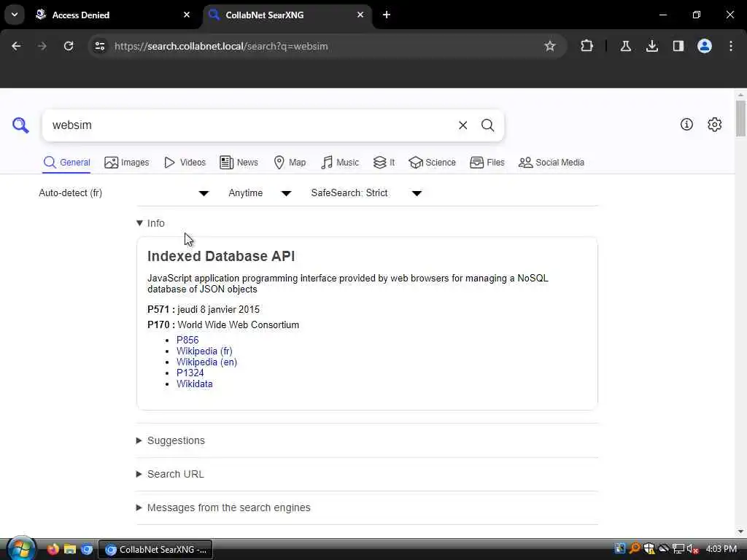Click the CollabNet SearXNG taskbar button

(x=155, y=550)
